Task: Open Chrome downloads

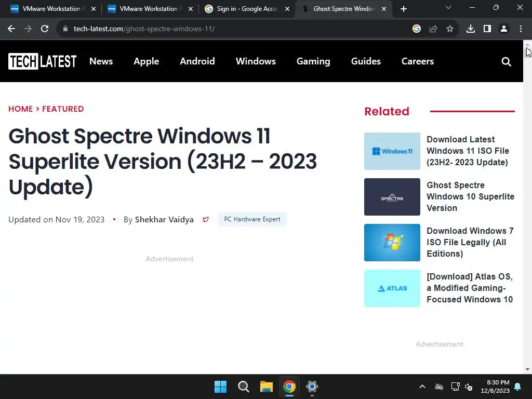Action: point(471,29)
